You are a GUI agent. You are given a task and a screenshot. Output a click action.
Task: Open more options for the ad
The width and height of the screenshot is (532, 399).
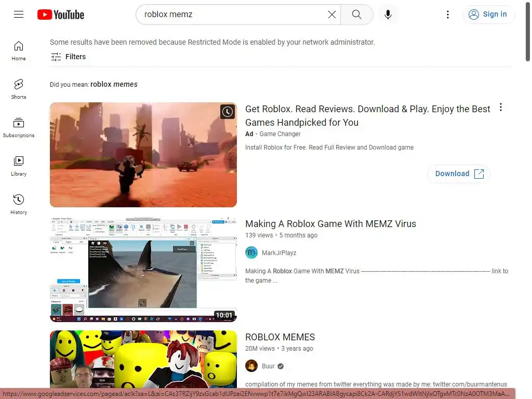coord(501,108)
